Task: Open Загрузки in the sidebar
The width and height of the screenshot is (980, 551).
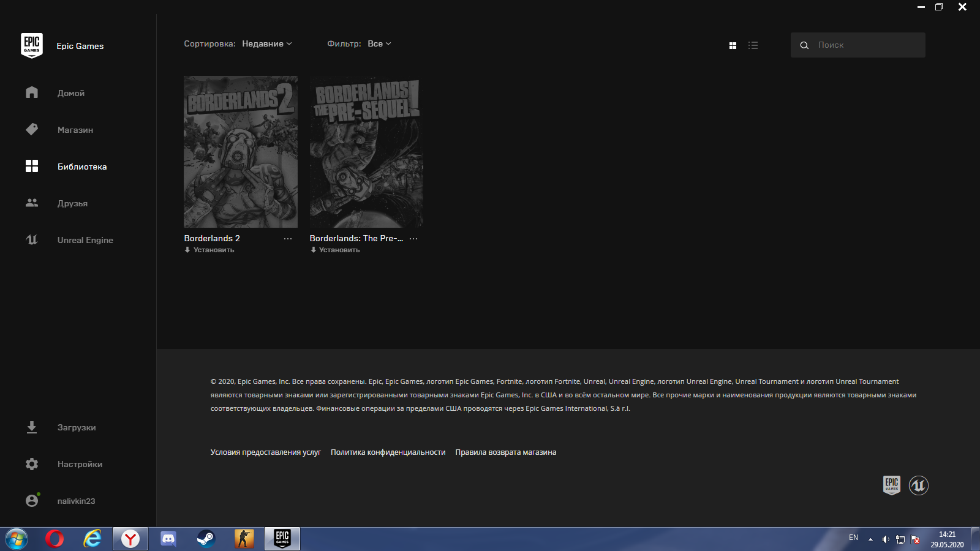Action: point(77,427)
